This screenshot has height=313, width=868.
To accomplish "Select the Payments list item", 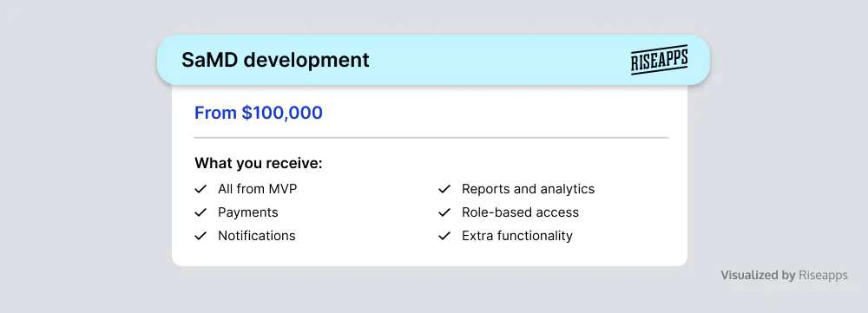I will coord(248,212).
